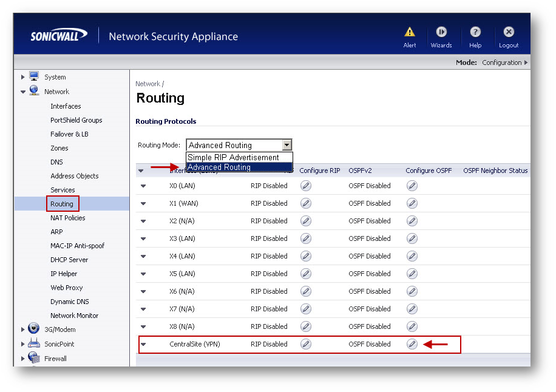The image size is (556, 392).
Task: Click the Network breadcrumb link
Action: tap(147, 84)
